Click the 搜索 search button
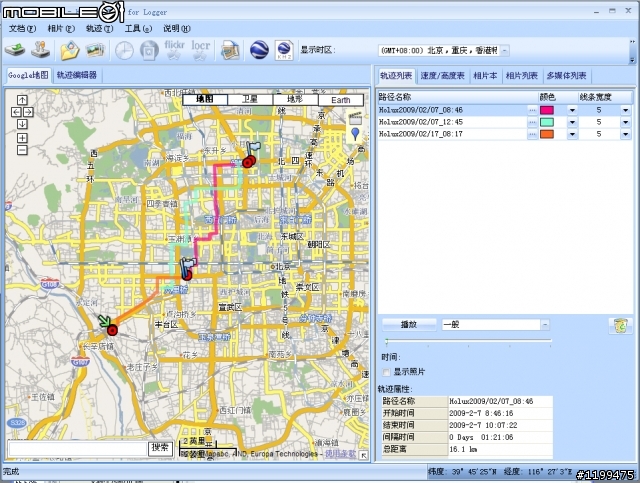640x483 pixels. pyautogui.click(x=160, y=447)
